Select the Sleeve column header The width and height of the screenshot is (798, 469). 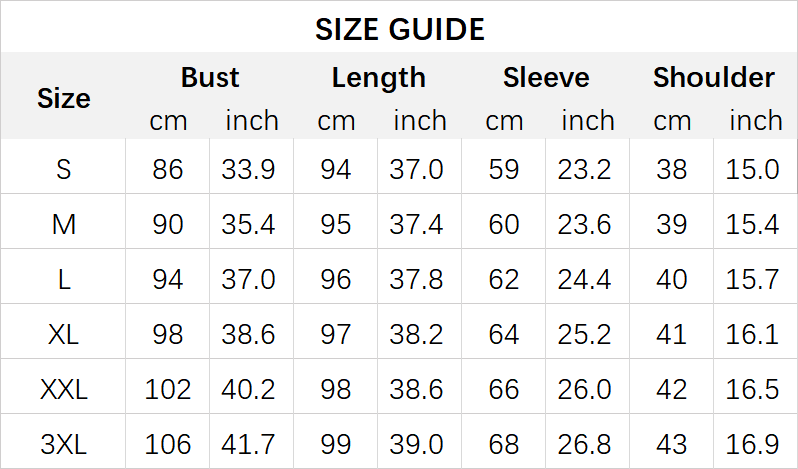[546, 77]
